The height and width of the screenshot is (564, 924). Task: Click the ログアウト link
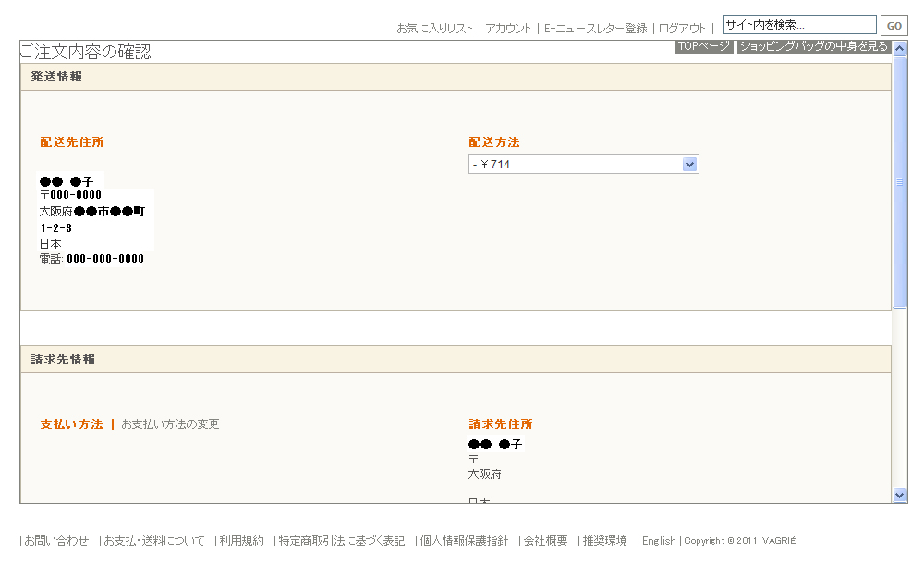coord(682,28)
